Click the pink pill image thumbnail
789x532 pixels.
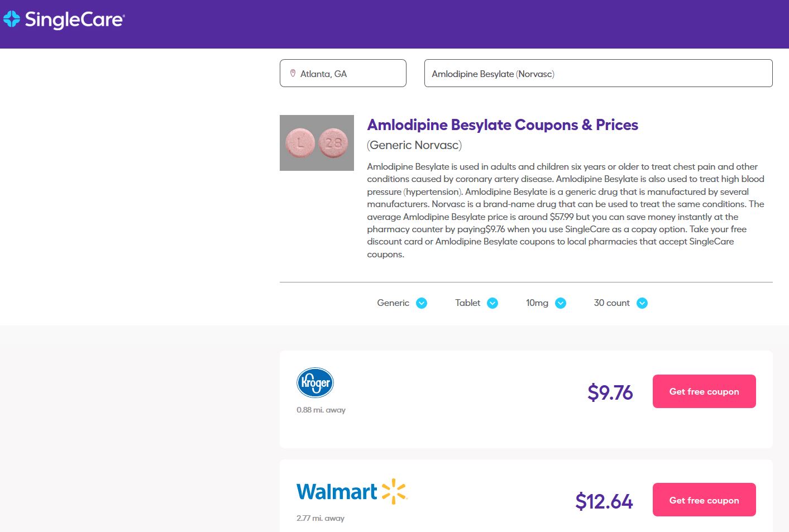point(317,143)
